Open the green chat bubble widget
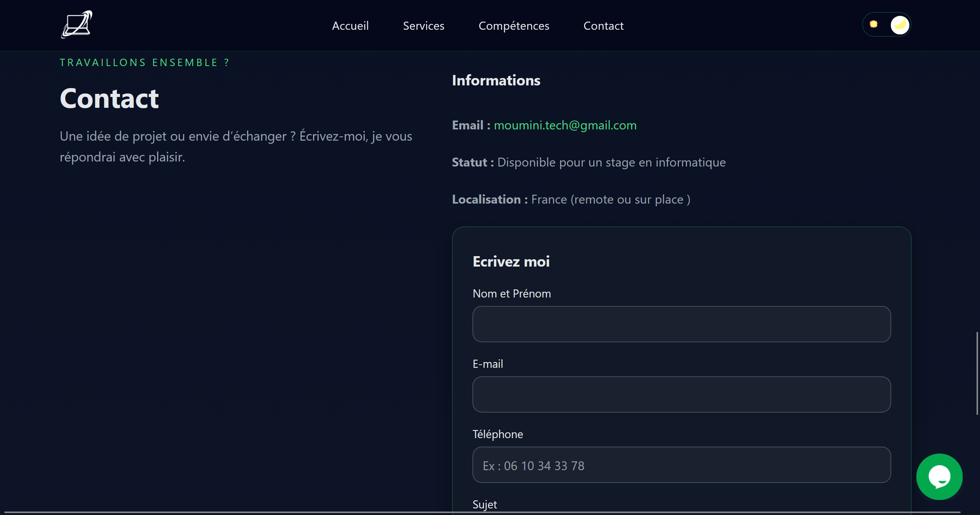980x515 pixels. pyautogui.click(x=939, y=476)
